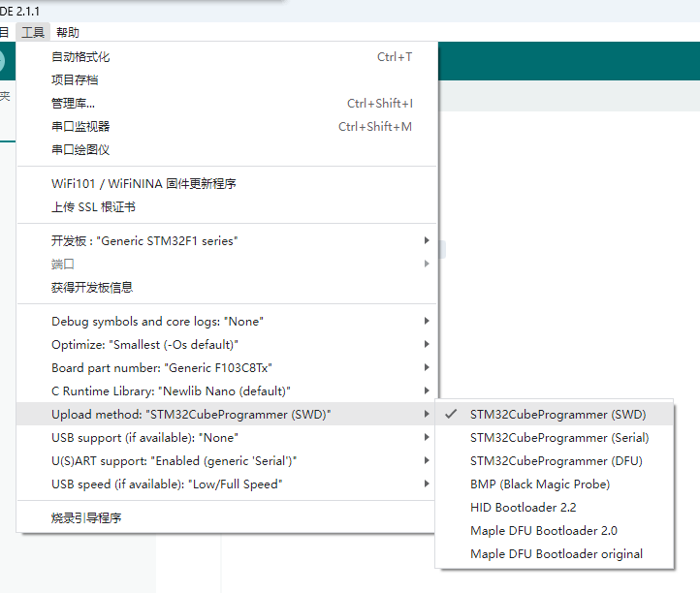
Task: Choose STM32CubeProgrammer (Serial) upload method
Action: (x=559, y=437)
